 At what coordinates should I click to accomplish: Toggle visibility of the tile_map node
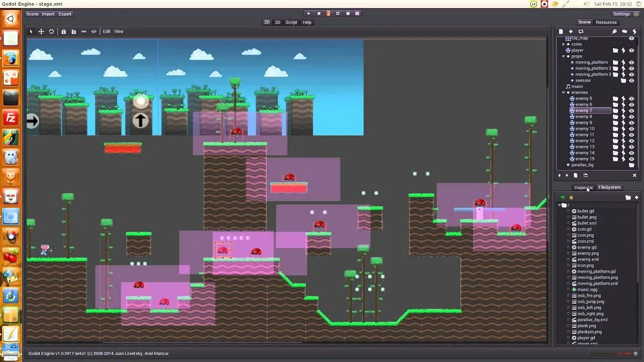point(631,38)
